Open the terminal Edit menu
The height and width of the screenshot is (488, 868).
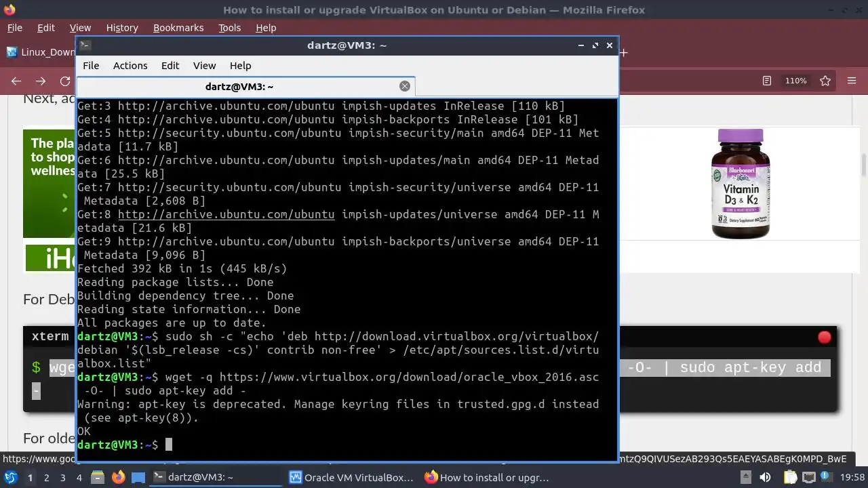pyautogui.click(x=170, y=66)
